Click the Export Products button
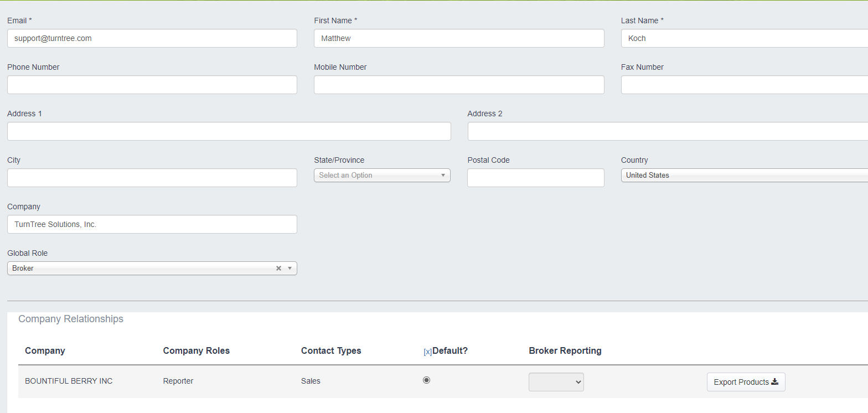Viewport: 868px width, 413px height. (x=746, y=382)
